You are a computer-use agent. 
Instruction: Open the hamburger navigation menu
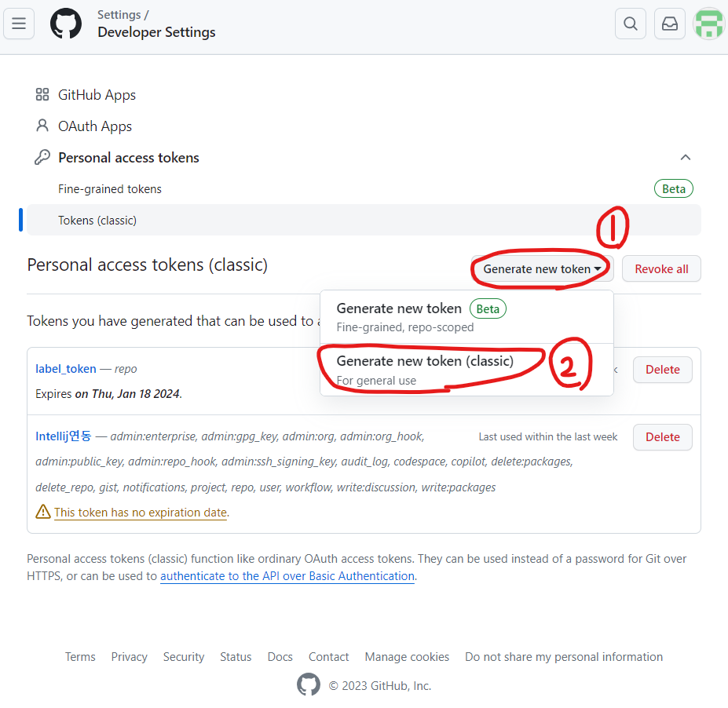(19, 24)
